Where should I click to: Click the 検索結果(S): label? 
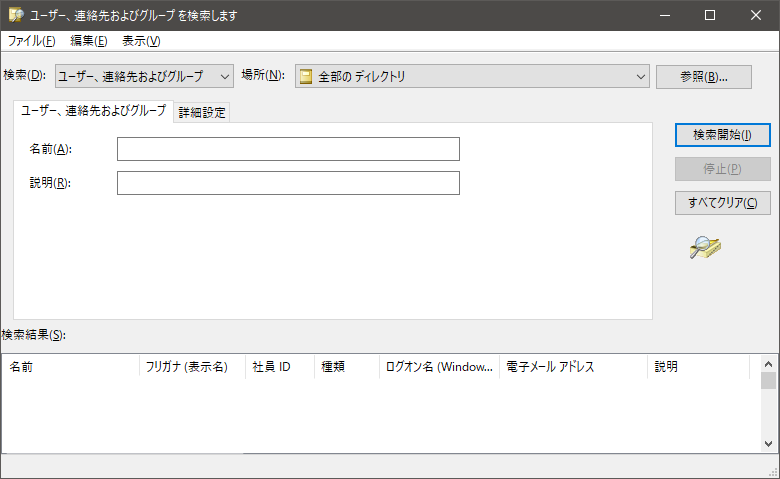click(x=33, y=335)
